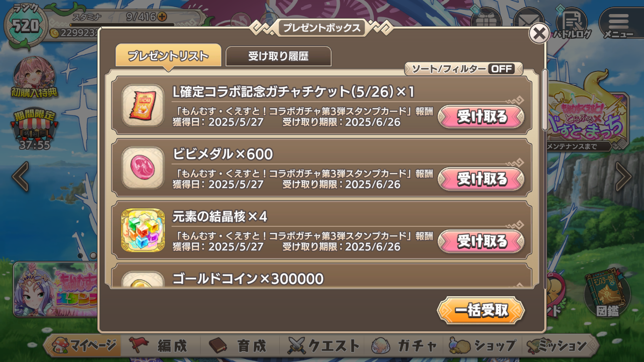Click the 元素の結晶核 crystal cube icon
Screen dimensions: 644x362
(143, 230)
